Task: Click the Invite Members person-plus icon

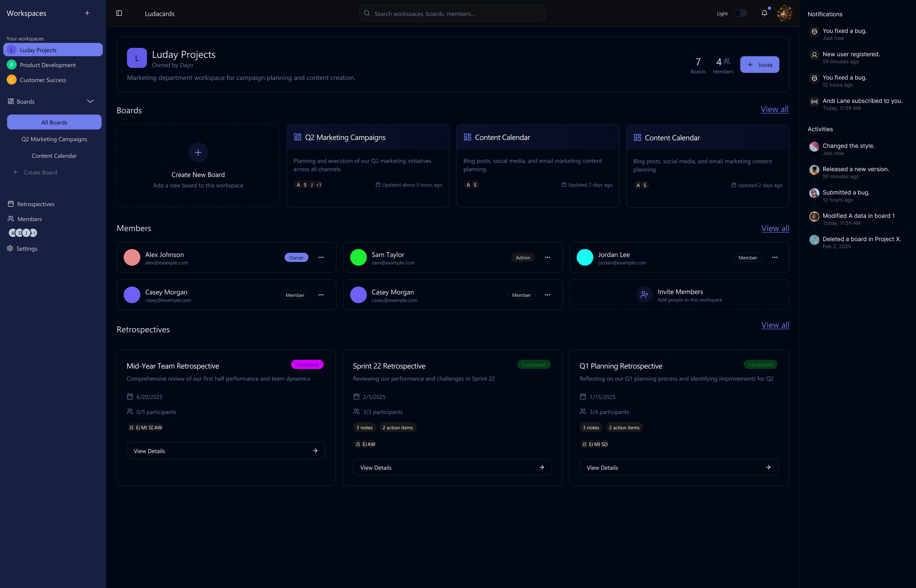Action: click(x=644, y=294)
